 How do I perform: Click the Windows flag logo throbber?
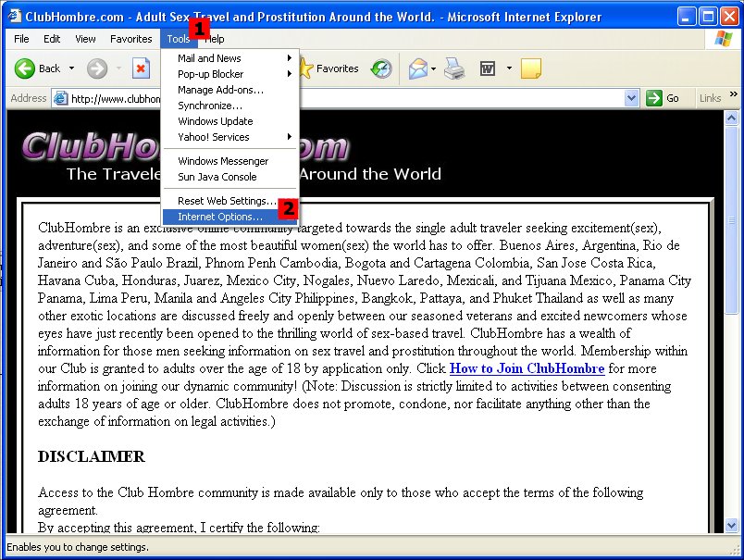click(x=723, y=39)
